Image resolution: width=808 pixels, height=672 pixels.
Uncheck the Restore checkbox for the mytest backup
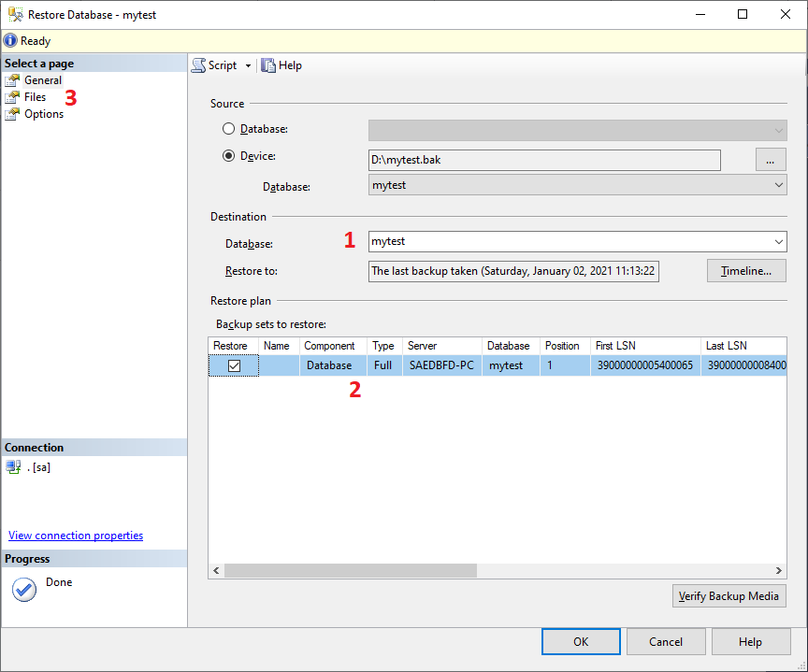[234, 365]
